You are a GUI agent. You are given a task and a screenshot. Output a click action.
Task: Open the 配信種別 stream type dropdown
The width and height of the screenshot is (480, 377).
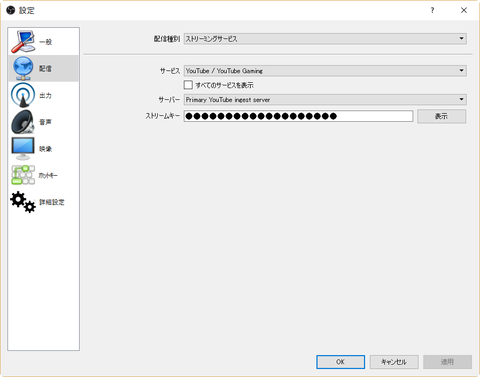325,39
